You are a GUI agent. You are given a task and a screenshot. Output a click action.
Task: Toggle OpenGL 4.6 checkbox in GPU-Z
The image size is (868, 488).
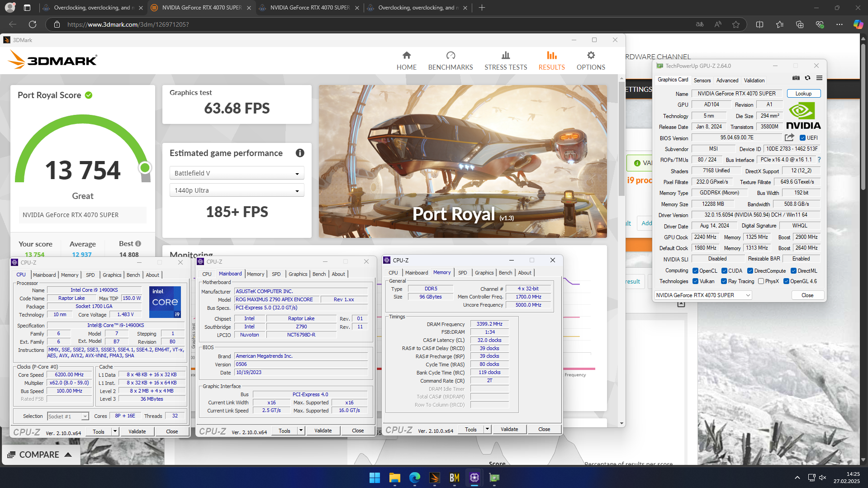tap(786, 281)
